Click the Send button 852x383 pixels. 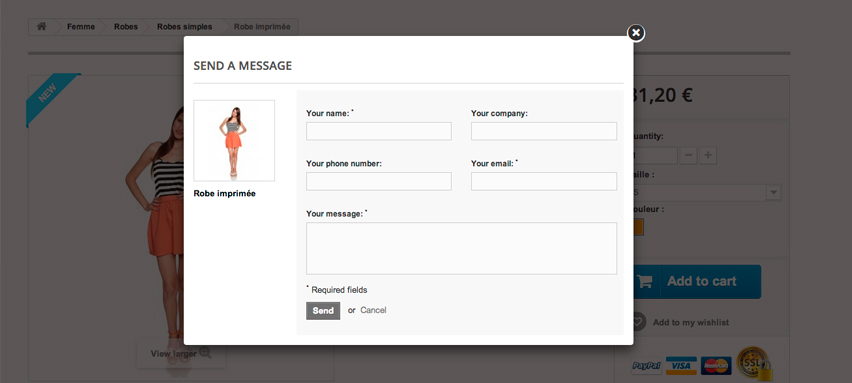point(323,311)
